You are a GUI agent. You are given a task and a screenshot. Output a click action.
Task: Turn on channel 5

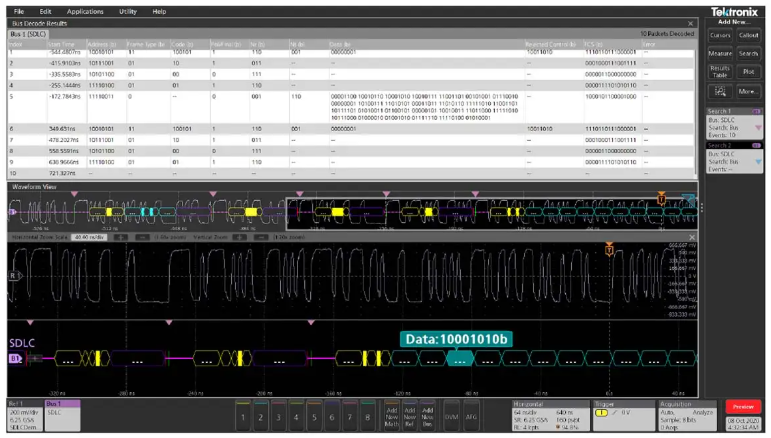click(314, 417)
